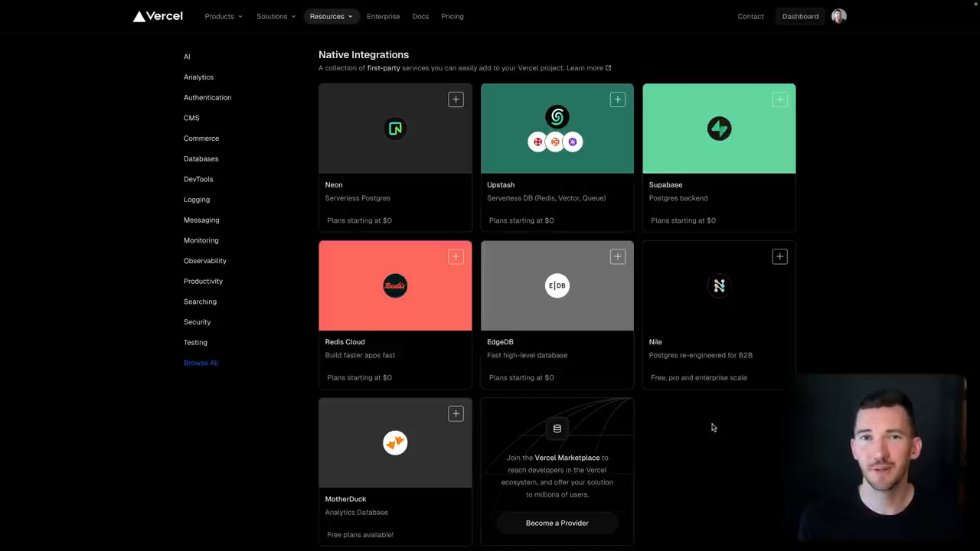Select the Logging category
Viewport: 980px width, 551px height.
click(197, 200)
